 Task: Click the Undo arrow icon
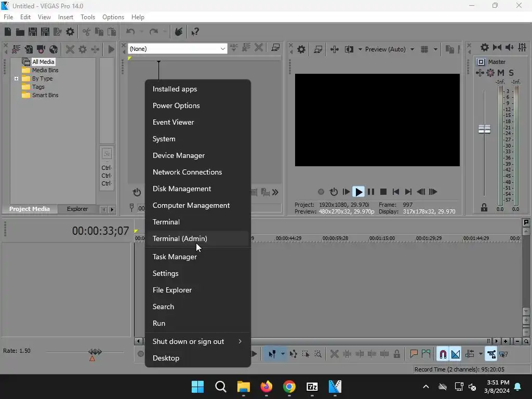(130, 32)
